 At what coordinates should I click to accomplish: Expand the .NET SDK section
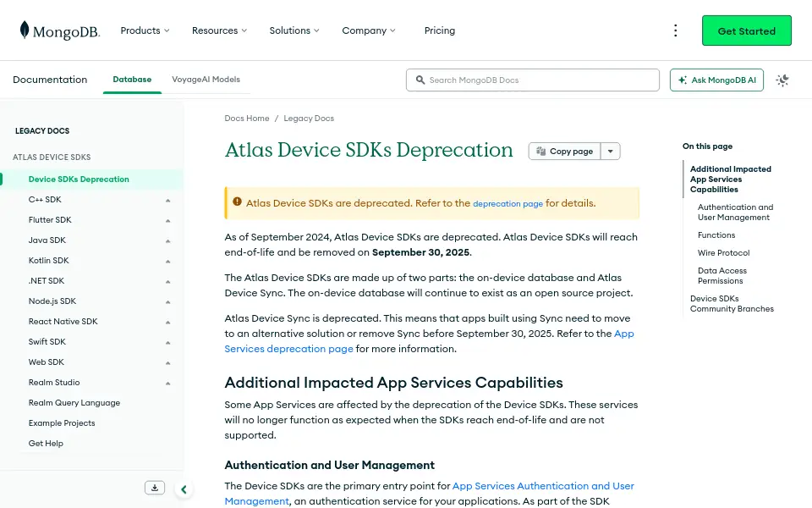click(167, 281)
